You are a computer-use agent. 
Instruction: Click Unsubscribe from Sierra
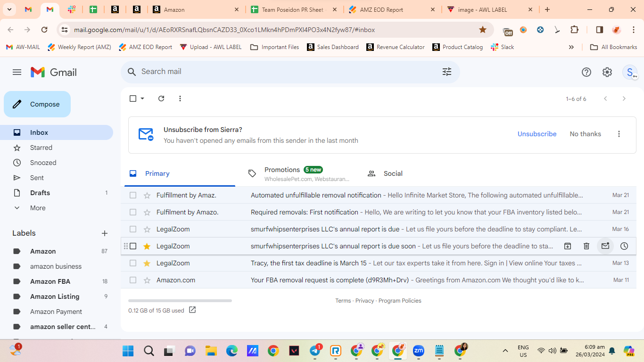click(x=537, y=134)
